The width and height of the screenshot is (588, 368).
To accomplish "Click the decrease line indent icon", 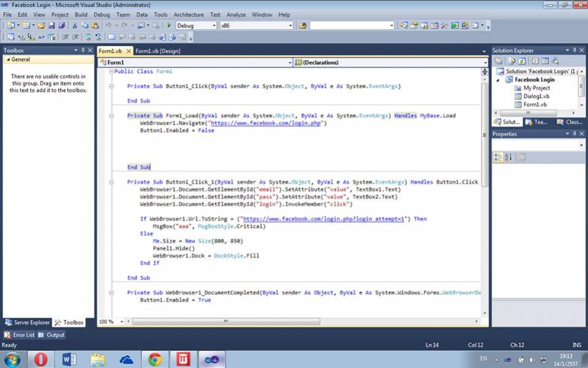I will (x=65, y=37).
